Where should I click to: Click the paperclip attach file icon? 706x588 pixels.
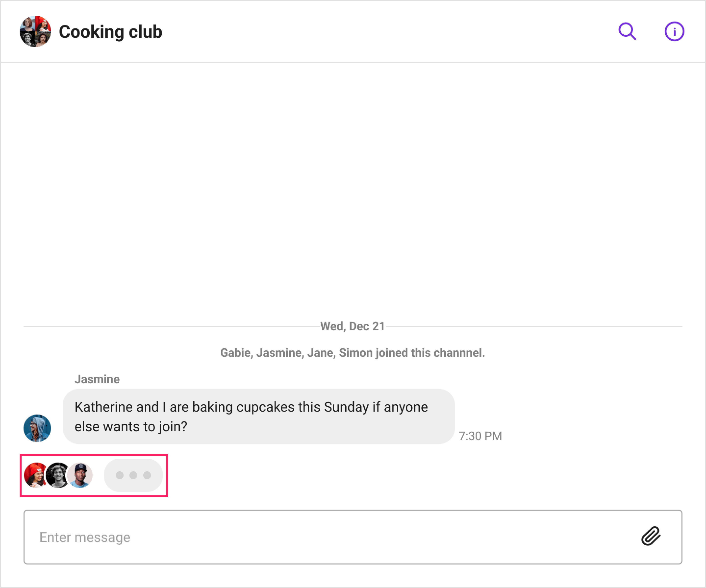[651, 536]
